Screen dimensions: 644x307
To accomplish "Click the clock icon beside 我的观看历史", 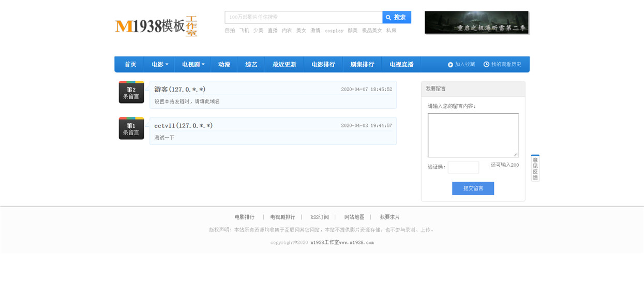I will click(x=486, y=64).
